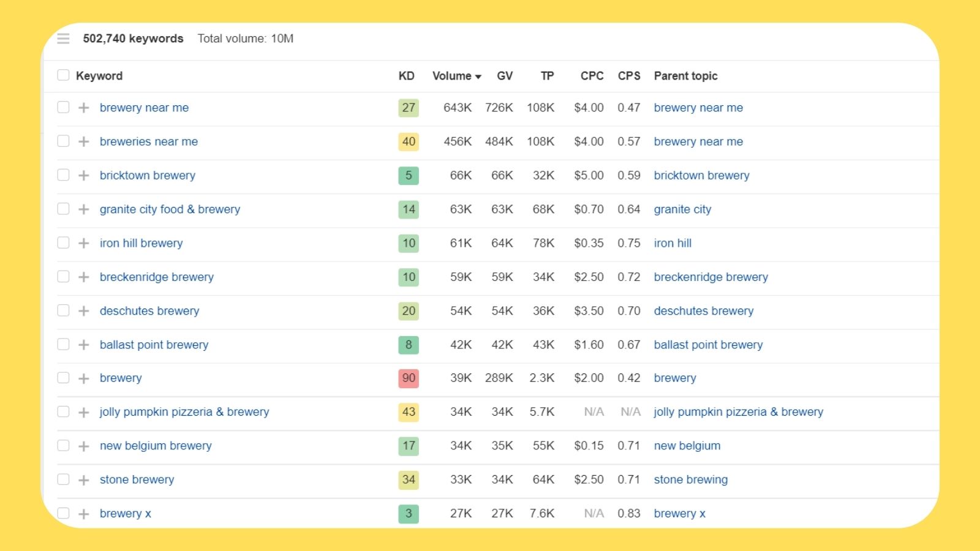Select ballast point brewery checkbox
This screenshot has width=980, height=551.
point(63,344)
